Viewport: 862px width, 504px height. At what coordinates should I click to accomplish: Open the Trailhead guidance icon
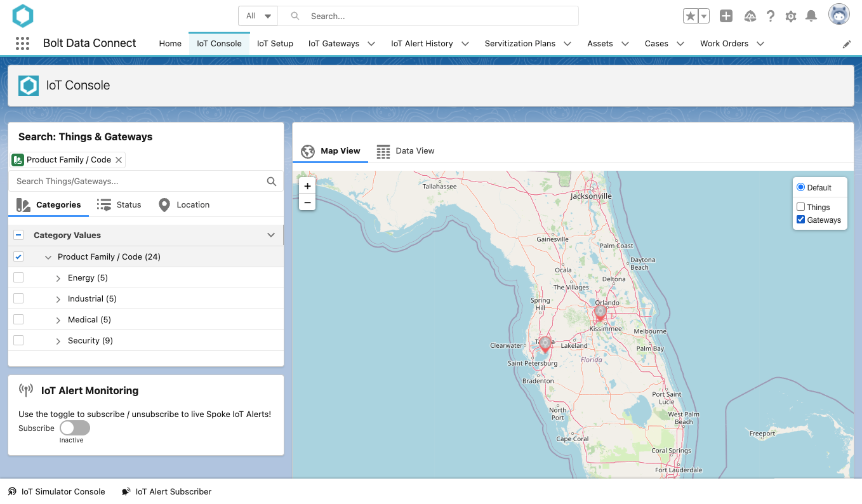(x=750, y=17)
